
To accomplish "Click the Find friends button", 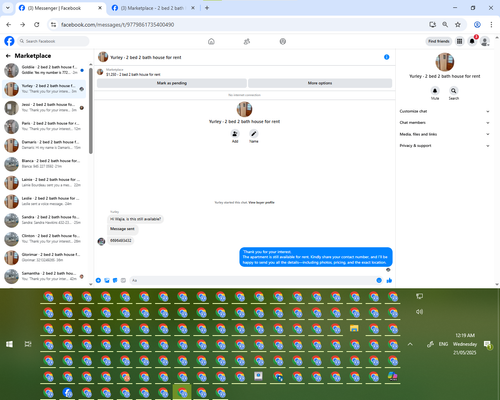I will tap(439, 41).
